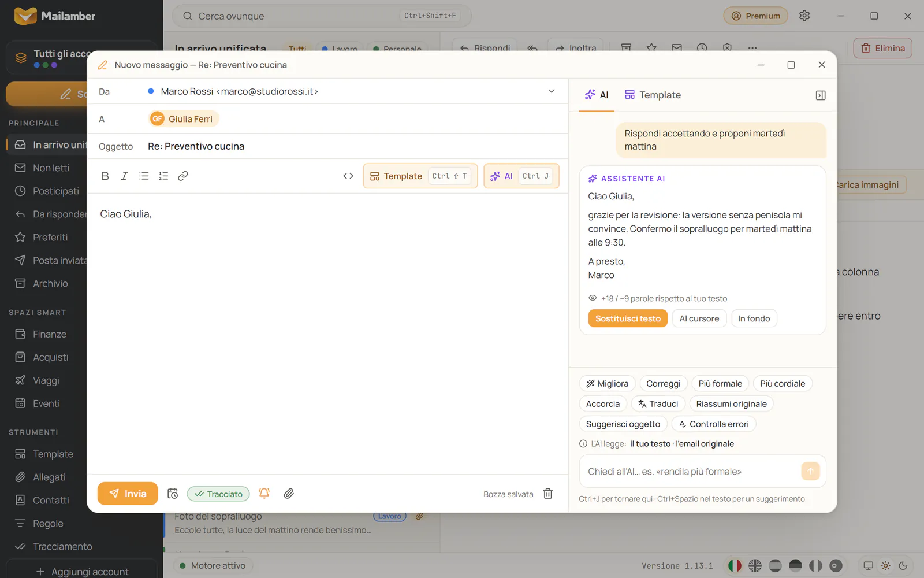Screen dimensions: 924x578
Task: Click the Riassumi originale chip
Action: pyautogui.click(x=731, y=404)
